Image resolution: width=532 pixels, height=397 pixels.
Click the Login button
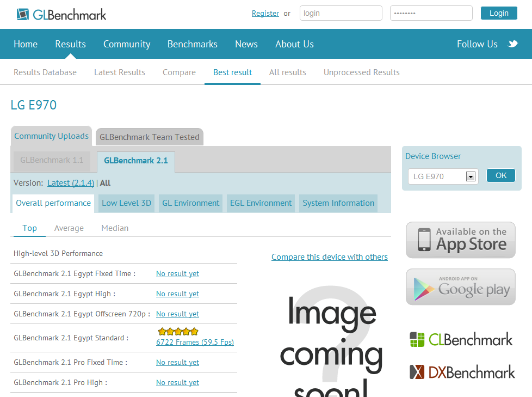coord(499,13)
